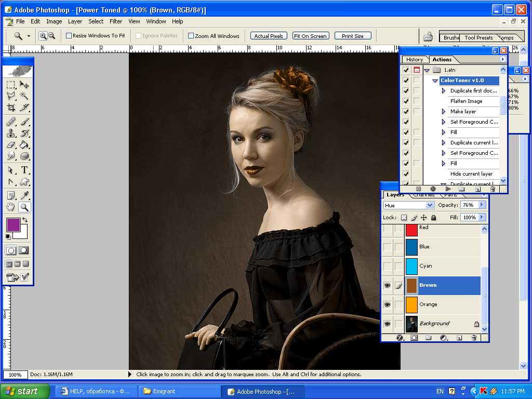Screen dimensions: 532x399
Task: Delete action using Actions panel trash
Action: point(493,189)
